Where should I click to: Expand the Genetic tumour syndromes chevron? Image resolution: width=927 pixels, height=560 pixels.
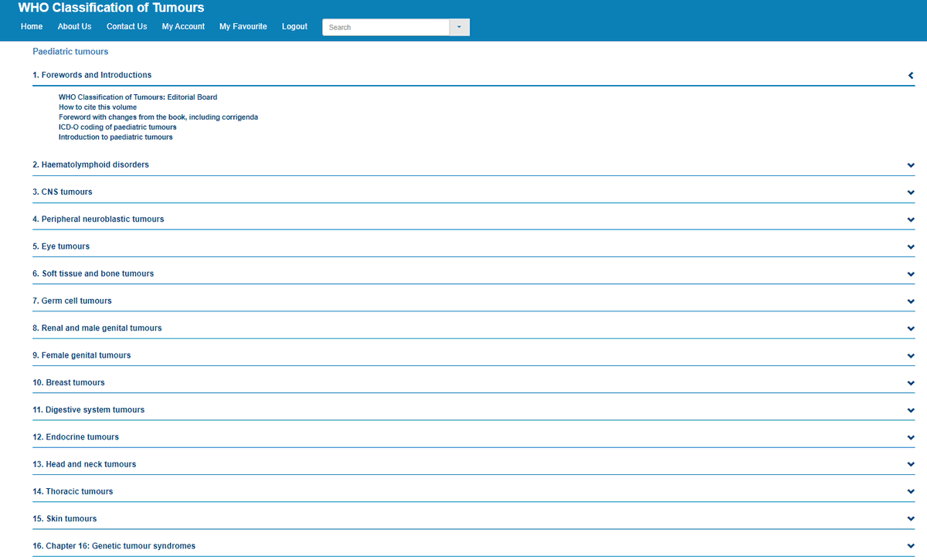(911, 546)
